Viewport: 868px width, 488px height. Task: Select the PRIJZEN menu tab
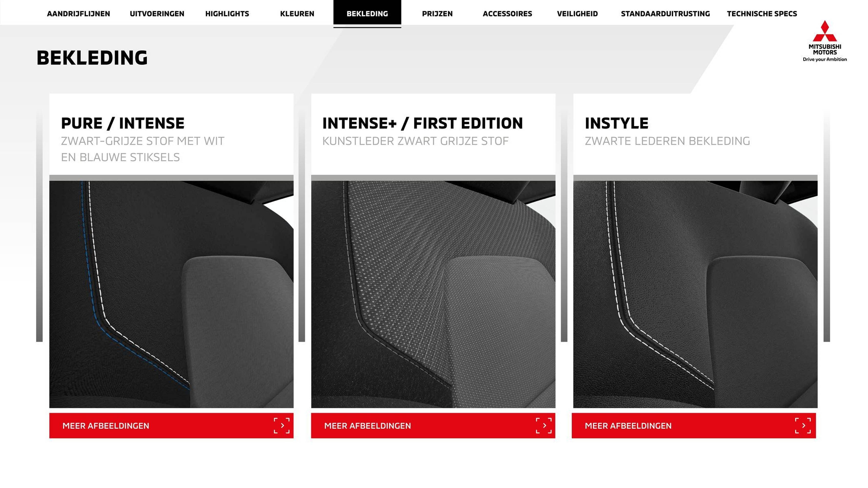point(437,13)
